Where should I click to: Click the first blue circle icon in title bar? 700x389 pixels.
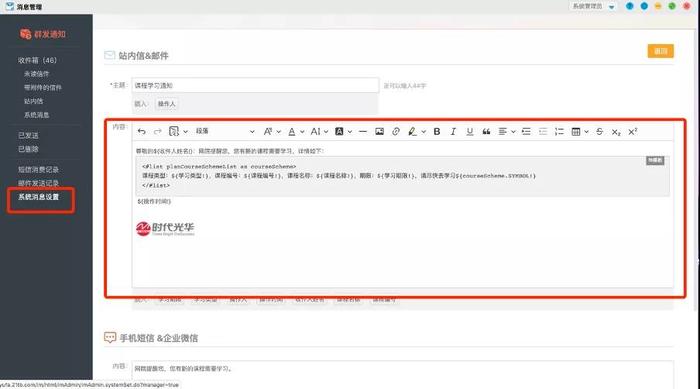coord(629,6)
